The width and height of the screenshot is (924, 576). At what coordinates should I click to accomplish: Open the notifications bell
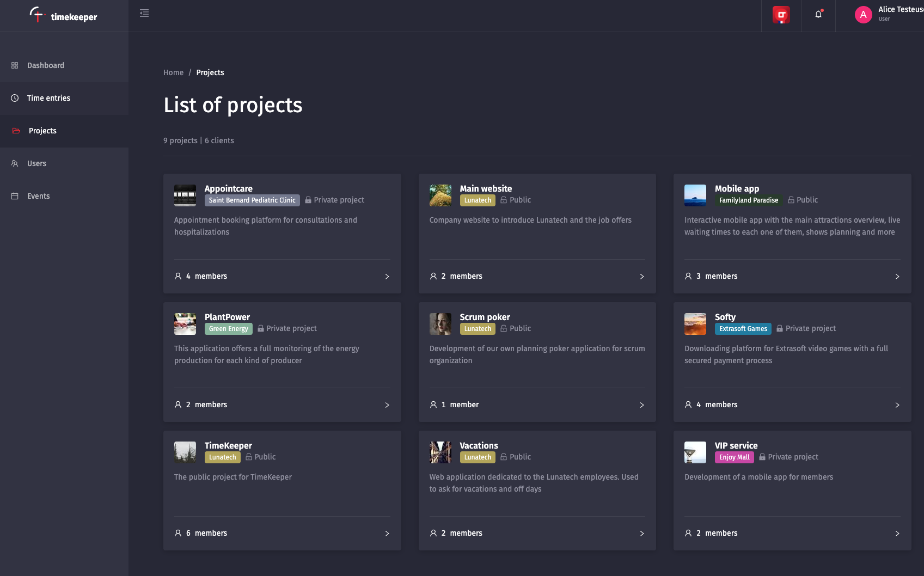click(x=818, y=15)
